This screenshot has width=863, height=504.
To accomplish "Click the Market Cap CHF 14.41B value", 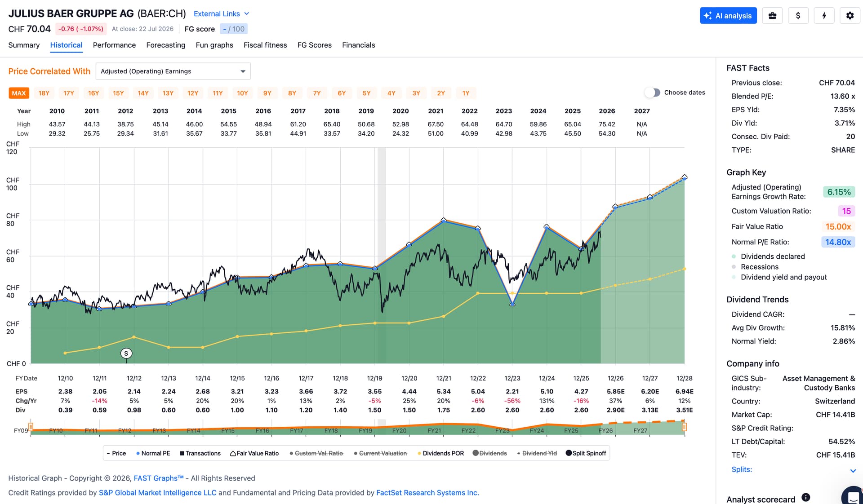I will click(x=835, y=415).
